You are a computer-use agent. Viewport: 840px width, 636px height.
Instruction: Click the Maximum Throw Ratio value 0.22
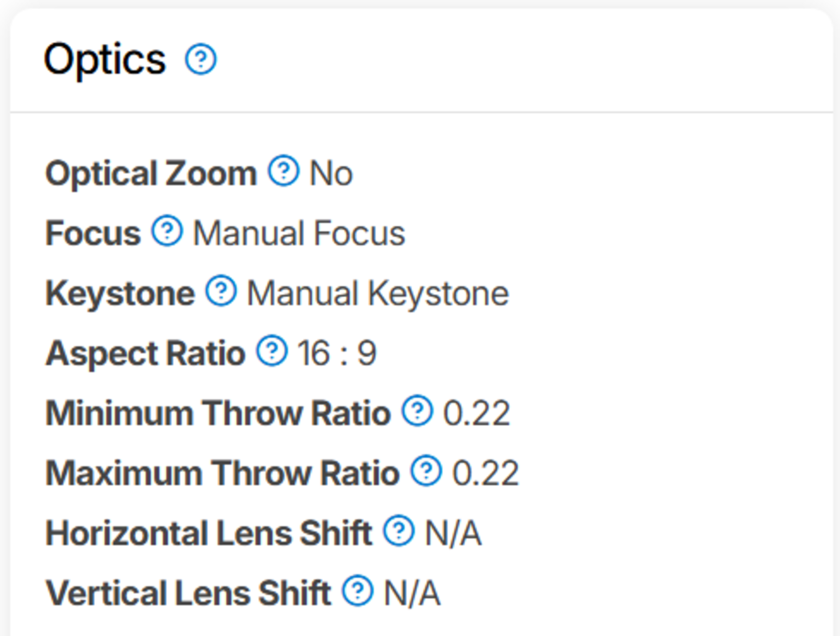485,473
